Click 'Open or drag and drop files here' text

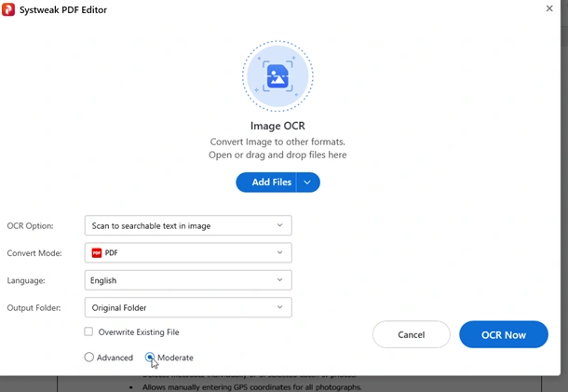[277, 155]
